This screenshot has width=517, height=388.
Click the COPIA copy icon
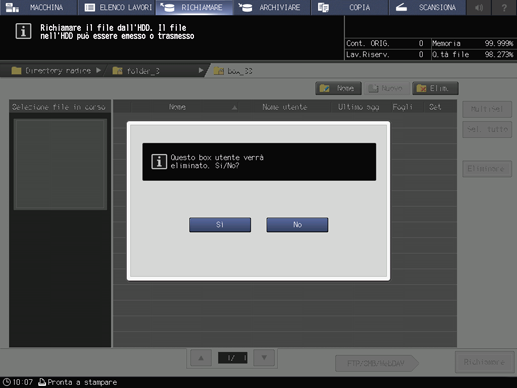[323, 7]
